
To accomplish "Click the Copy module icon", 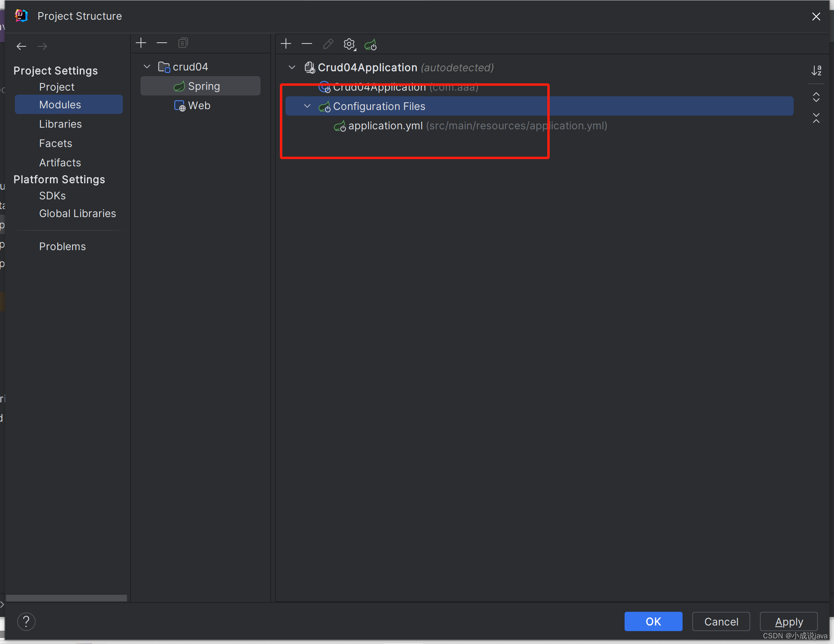I will point(183,43).
